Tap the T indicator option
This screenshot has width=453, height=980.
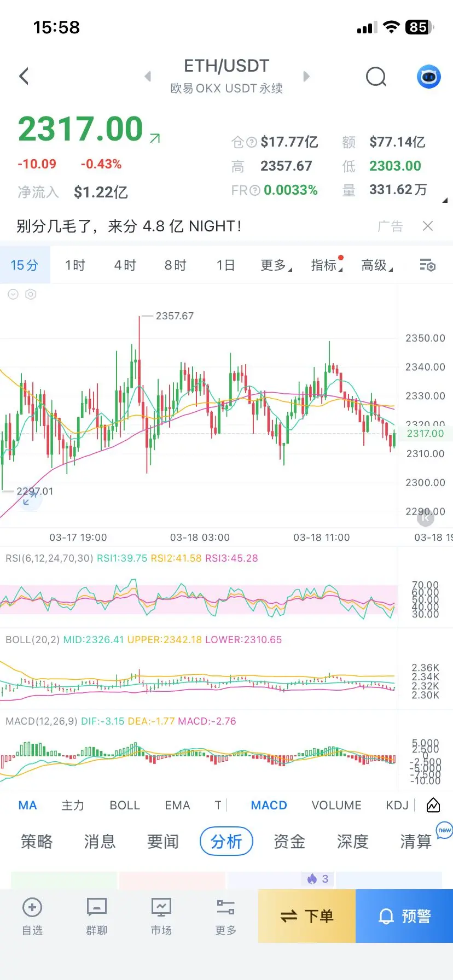coord(218,805)
